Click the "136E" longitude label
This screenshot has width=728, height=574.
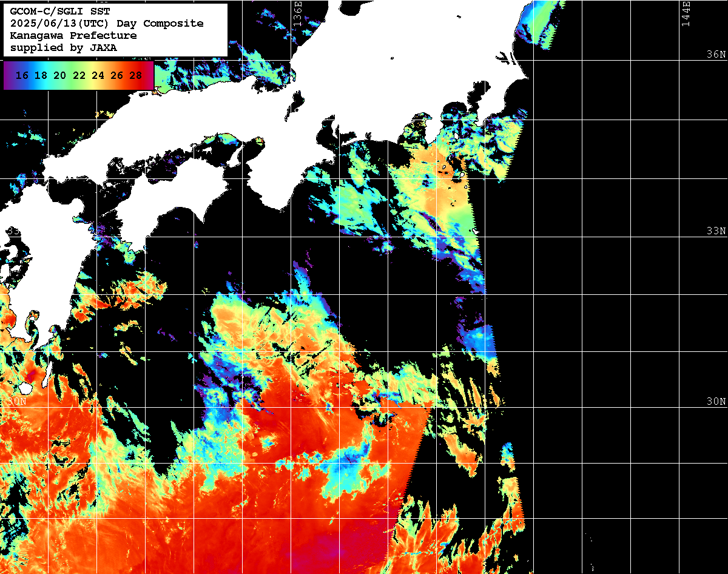coord(297,13)
